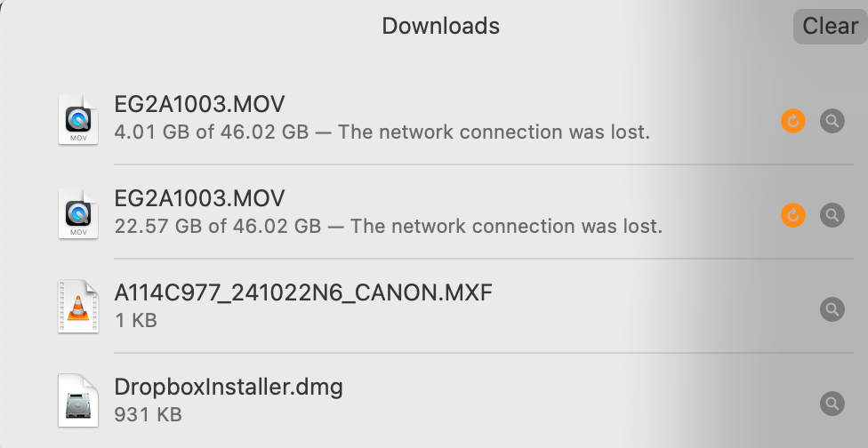Screen dimensions: 868x448
Task: Click the VLC cone icon for the MXF file
Action: [77, 307]
